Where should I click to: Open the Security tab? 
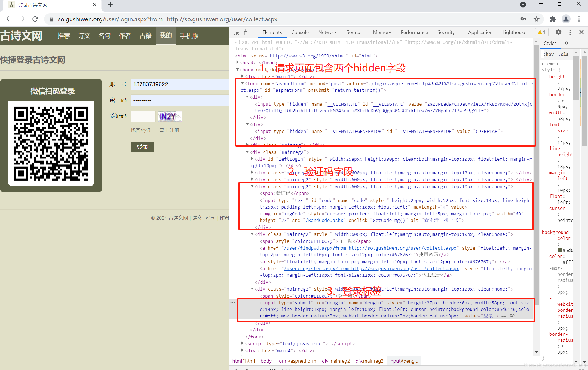pyautogui.click(x=446, y=32)
